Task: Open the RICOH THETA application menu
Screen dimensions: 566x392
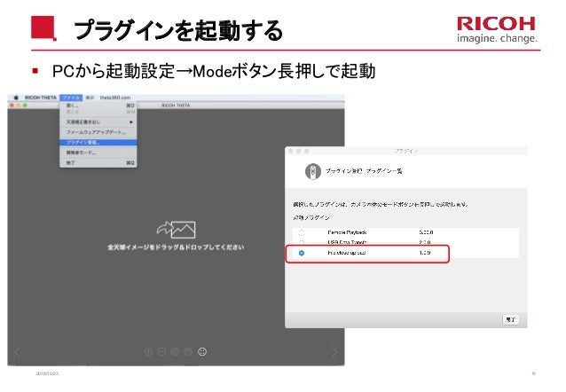Action: (x=41, y=98)
